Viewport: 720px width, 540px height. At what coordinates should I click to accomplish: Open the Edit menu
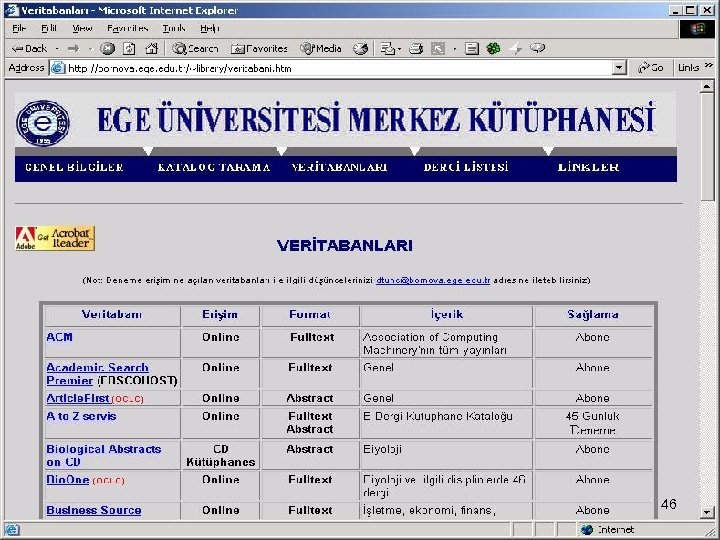click(x=49, y=28)
